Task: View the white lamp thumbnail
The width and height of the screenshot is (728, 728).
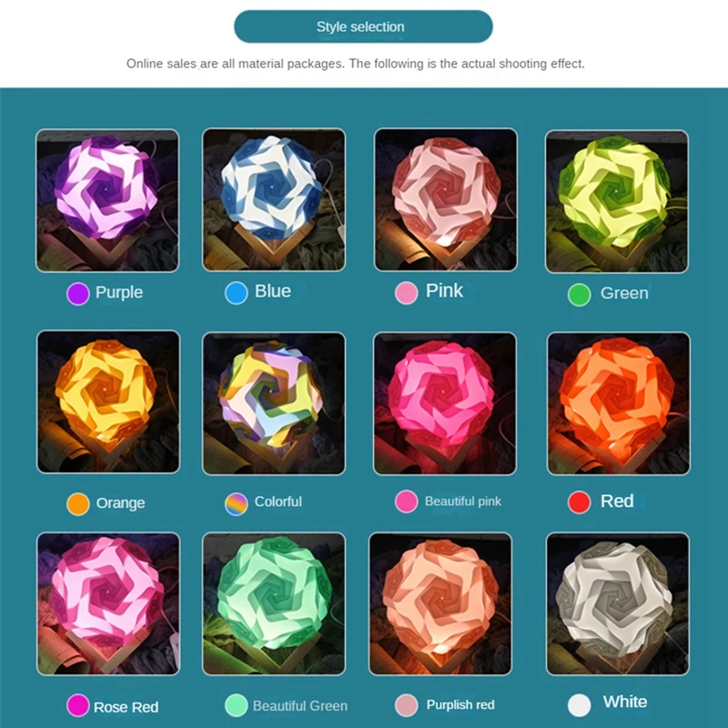Action: coord(618,604)
